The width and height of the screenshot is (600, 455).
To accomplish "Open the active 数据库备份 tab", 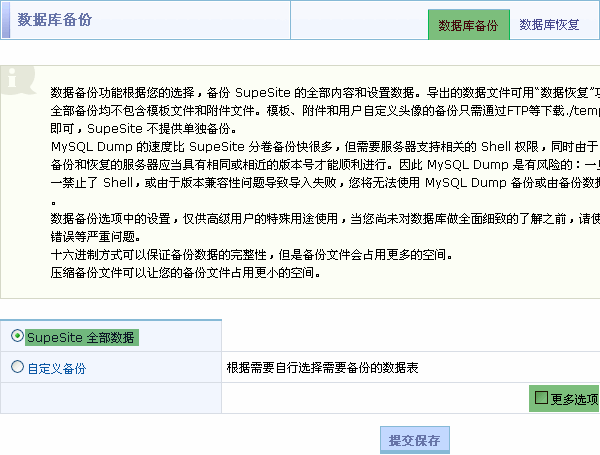I will 468,25.
